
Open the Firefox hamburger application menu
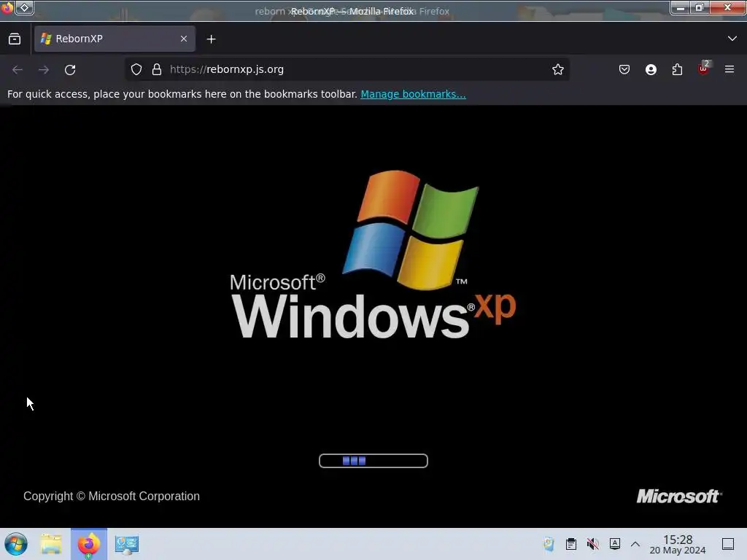(729, 69)
